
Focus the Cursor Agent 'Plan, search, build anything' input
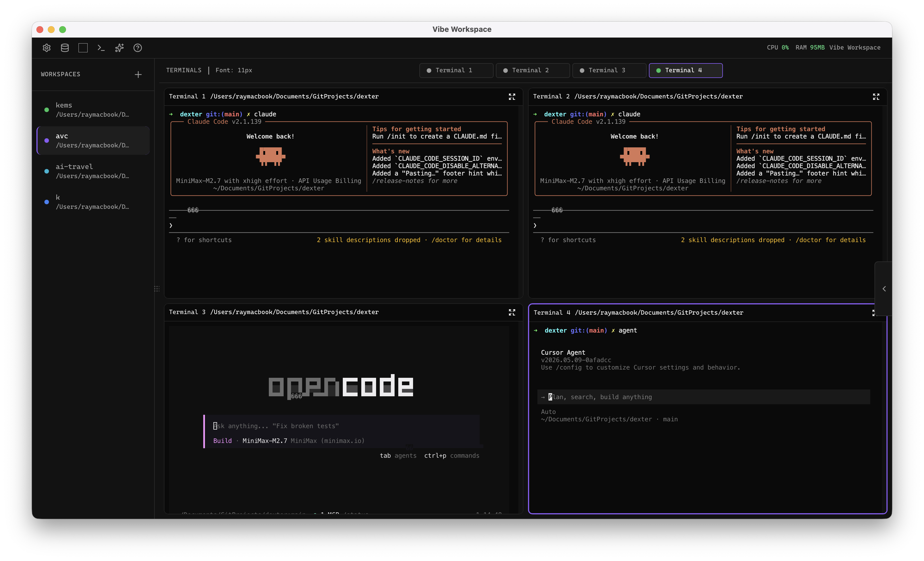pyautogui.click(x=704, y=397)
